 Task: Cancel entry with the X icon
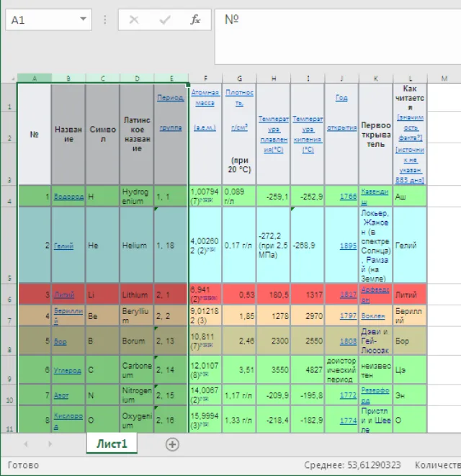pyautogui.click(x=134, y=19)
